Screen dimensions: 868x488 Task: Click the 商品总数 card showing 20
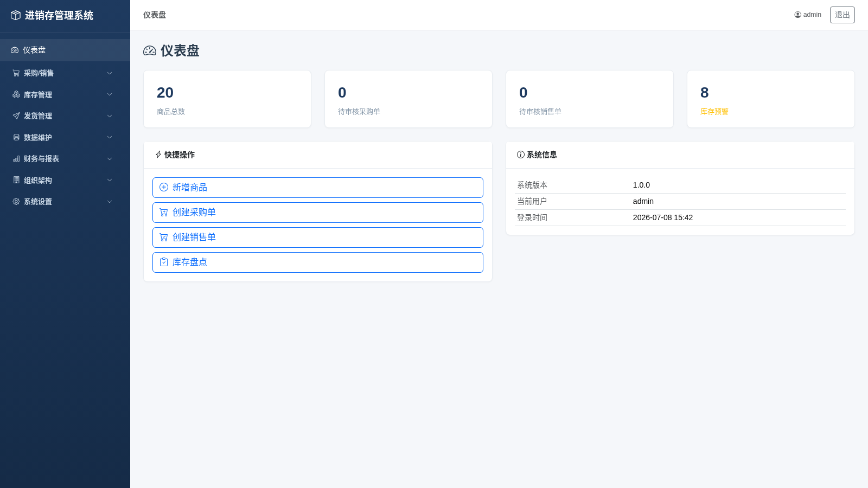coord(227,99)
